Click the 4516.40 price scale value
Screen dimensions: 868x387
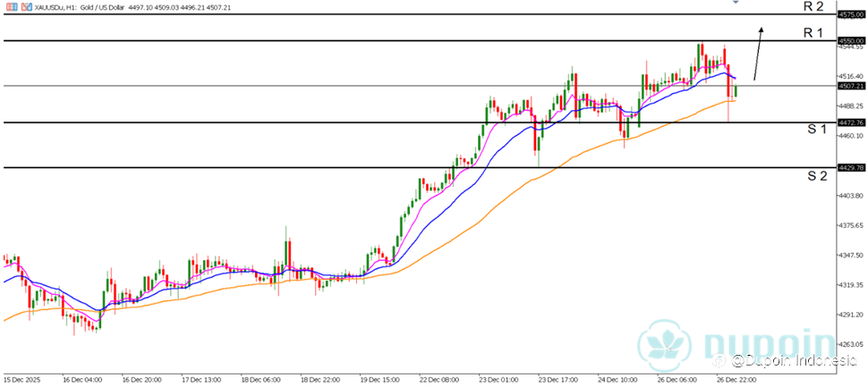tap(852, 76)
